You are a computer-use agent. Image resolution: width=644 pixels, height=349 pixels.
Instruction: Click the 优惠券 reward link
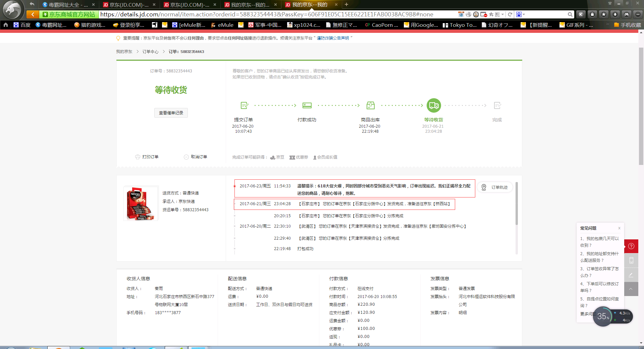(x=299, y=157)
